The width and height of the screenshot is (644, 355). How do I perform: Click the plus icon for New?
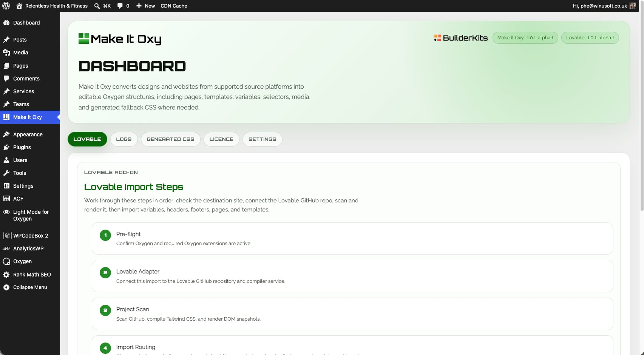pyautogui.click(x=139, y=6)
